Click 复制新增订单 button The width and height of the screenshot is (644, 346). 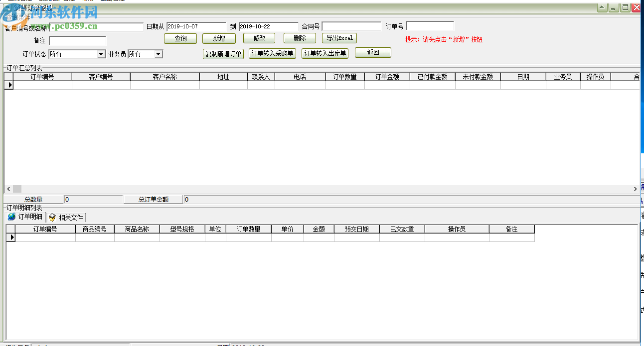coord(223,54)
